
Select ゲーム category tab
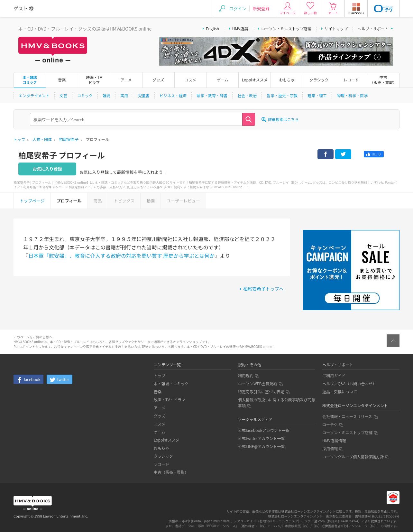(x=223, y=80)
